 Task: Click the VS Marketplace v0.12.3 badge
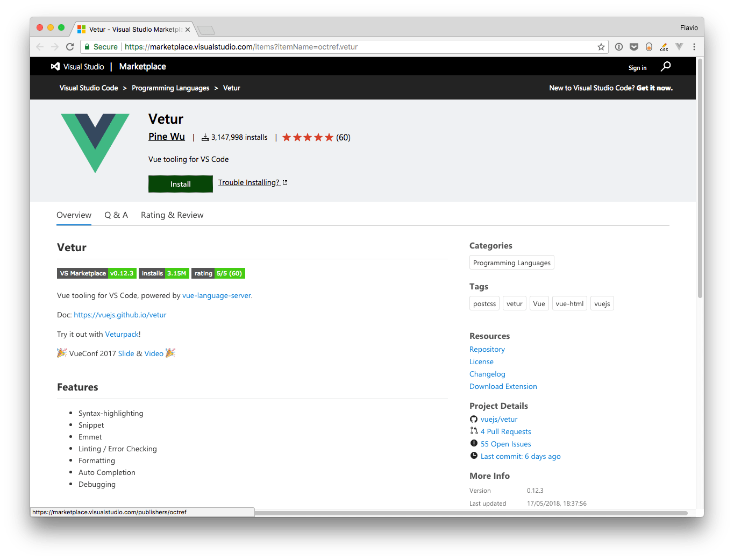pos(97,273)
